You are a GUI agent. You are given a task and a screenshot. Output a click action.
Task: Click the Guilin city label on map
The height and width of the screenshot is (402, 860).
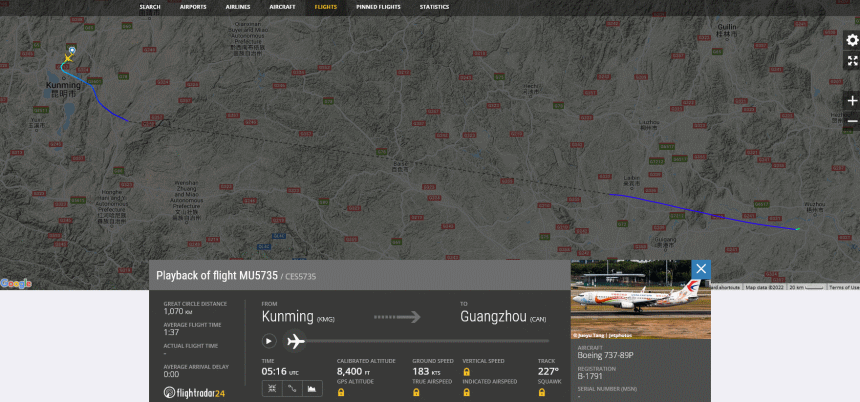pyautogui.click(x=728, y=29)
